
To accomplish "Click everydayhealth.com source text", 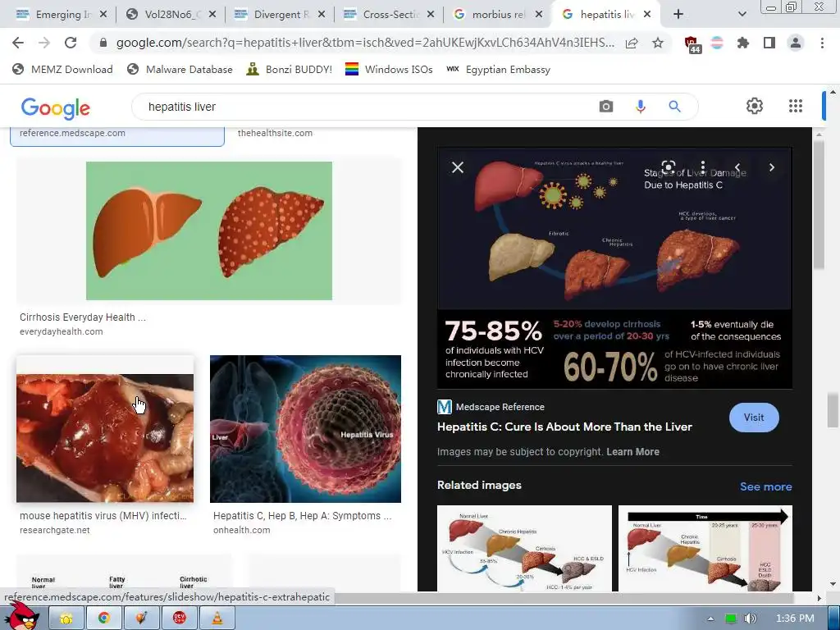I will (x=61, y=331).
